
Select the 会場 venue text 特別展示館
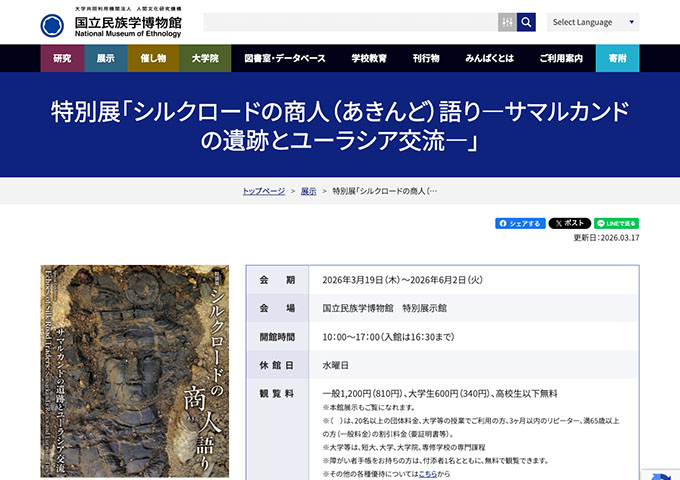tap(424, 308)
